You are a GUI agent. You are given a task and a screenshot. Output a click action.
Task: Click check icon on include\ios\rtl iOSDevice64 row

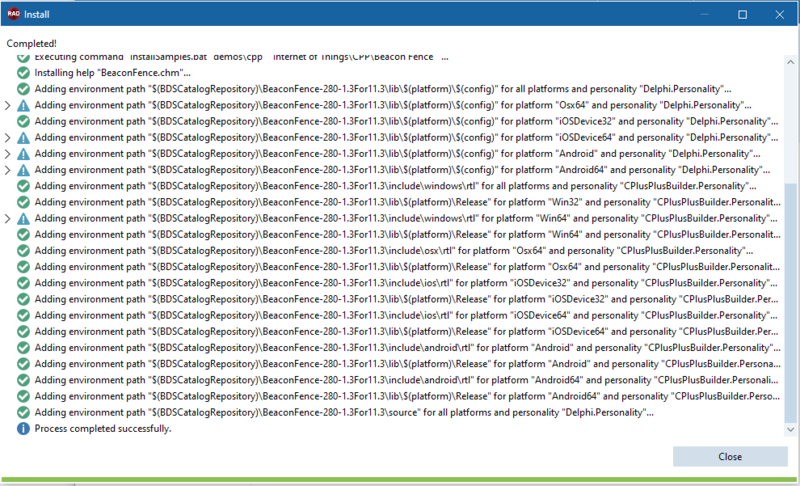[23, 316]
